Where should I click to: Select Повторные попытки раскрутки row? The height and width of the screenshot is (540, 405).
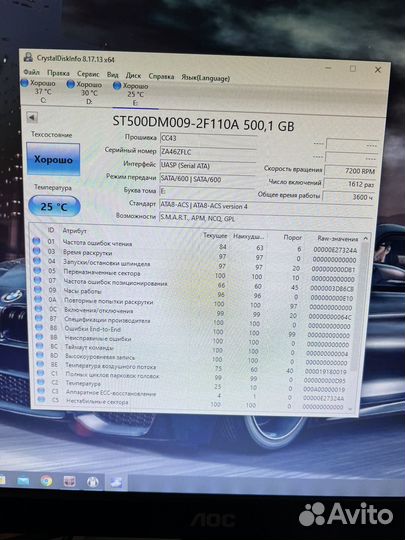(195, 303)
